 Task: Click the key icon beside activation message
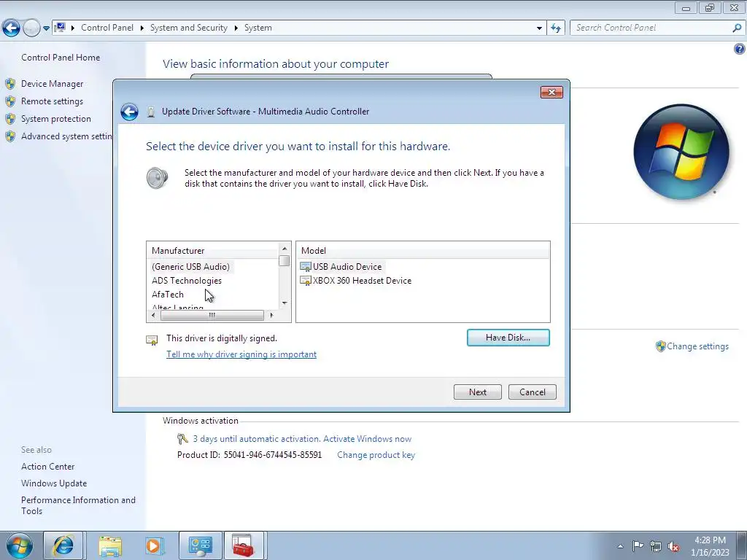[182, 438]
